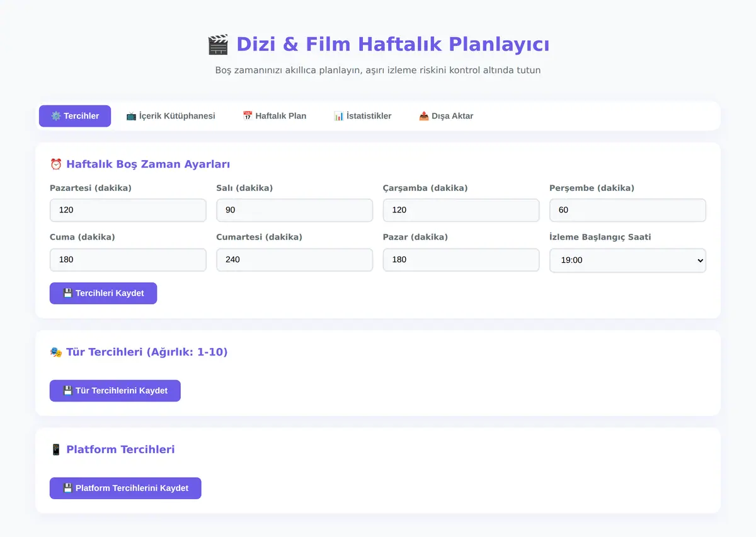Select the Çarşamba minutes input field
756x537 pixels.
(461, 211)
